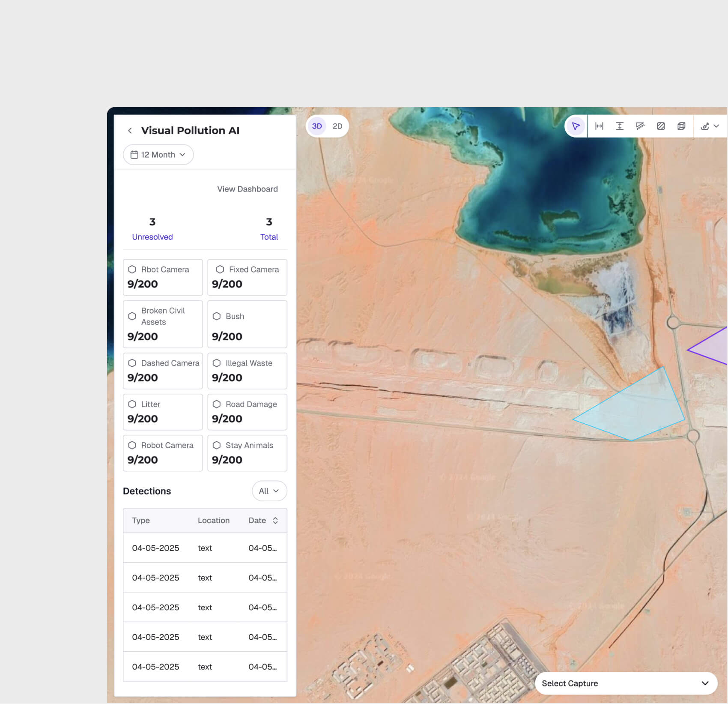Open the Select Capture dropdown

[x=626, y=683]
